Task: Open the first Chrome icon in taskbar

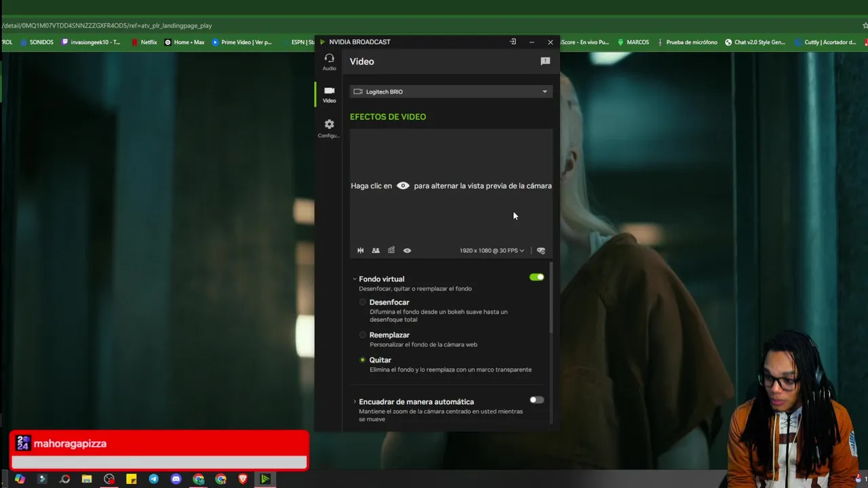Action: coord(199,479)
